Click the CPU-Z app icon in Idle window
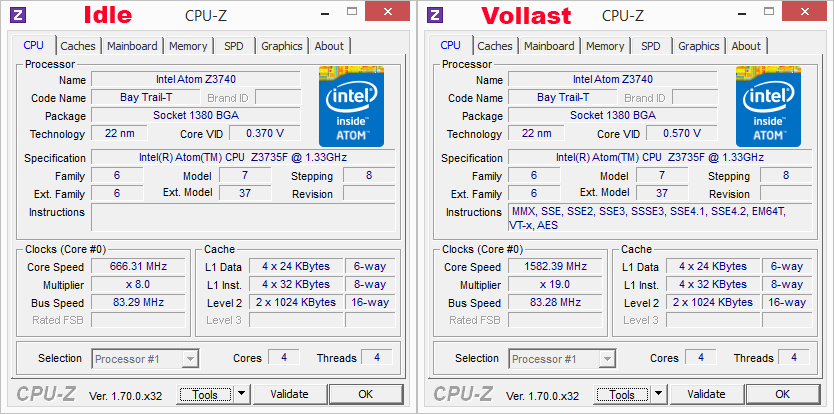This screenshot has width=834, height=414. click(19, 14)
